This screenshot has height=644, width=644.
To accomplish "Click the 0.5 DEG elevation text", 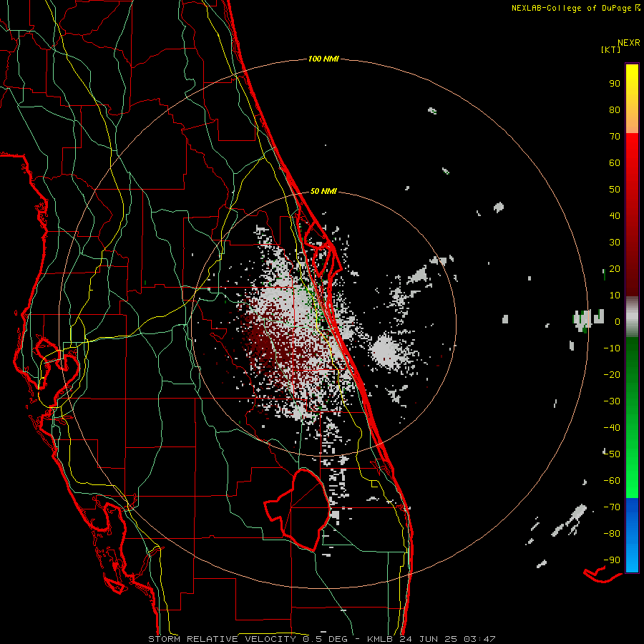I will 326,639.
